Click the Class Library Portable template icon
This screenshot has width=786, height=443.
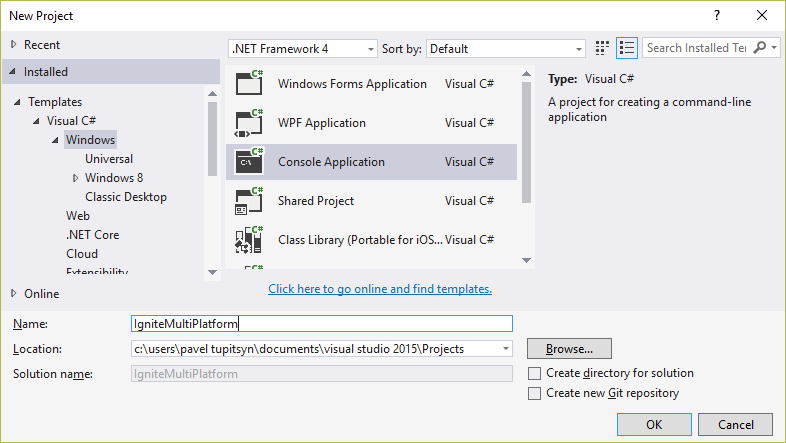pos(249,240)
